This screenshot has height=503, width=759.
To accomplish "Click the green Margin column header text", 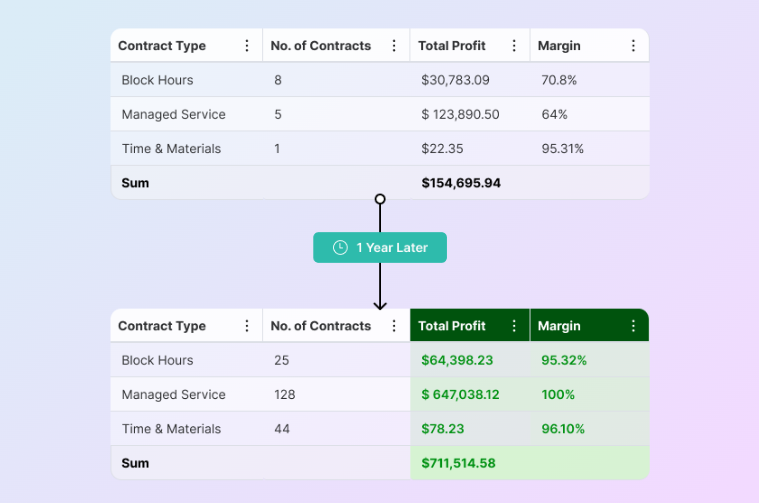I will tap(559, 326).
